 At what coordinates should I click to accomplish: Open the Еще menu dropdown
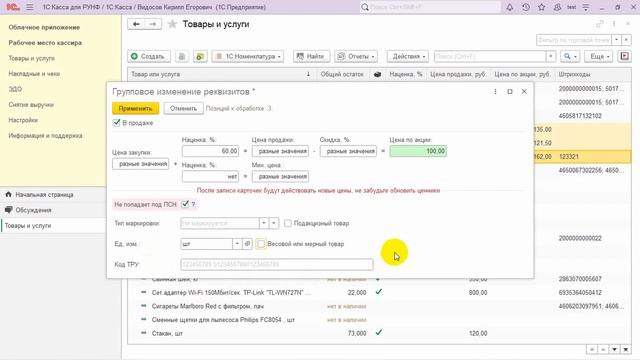click(599, 56)
